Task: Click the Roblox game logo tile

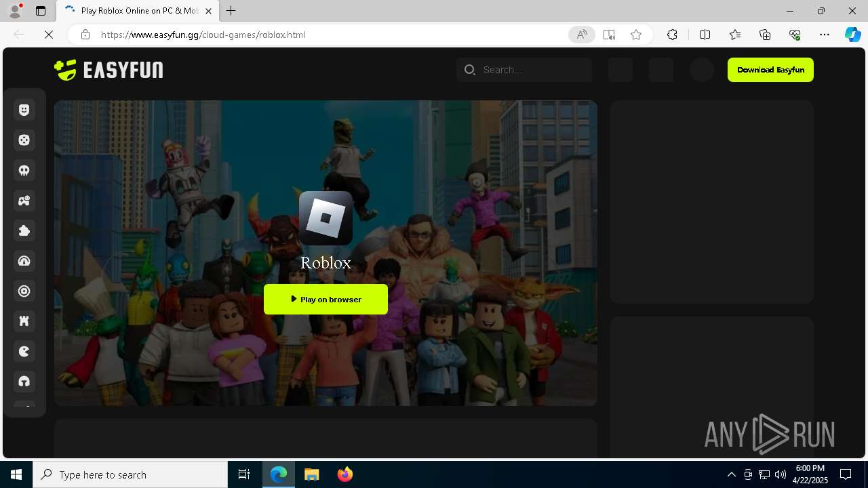Action: tap(325, 218)
